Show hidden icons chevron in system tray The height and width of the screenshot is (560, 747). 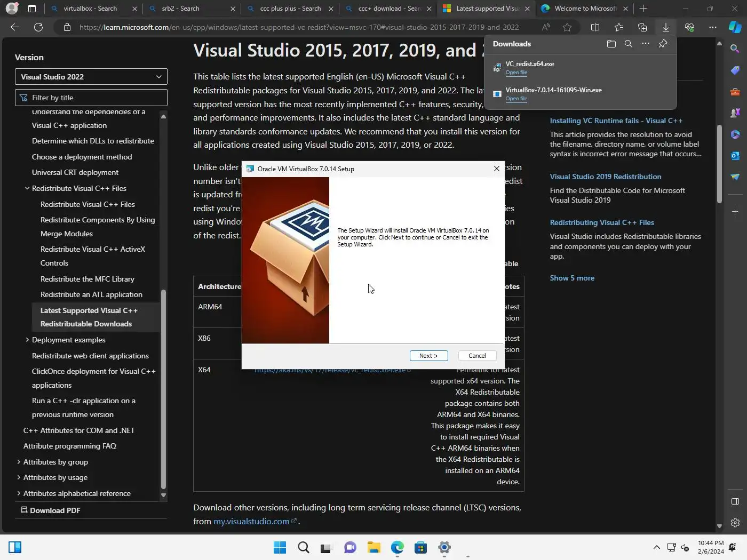pos(657,547)
